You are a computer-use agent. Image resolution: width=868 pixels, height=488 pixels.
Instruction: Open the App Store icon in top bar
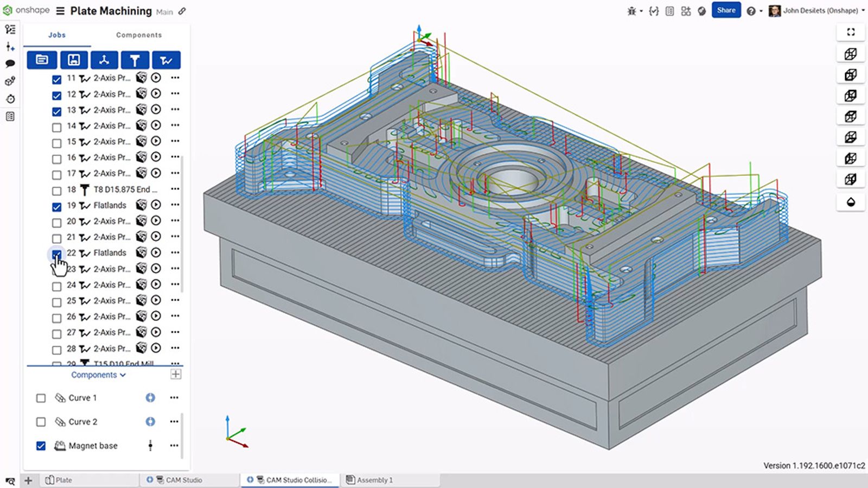pyautogui.click(x=686, y=11)
